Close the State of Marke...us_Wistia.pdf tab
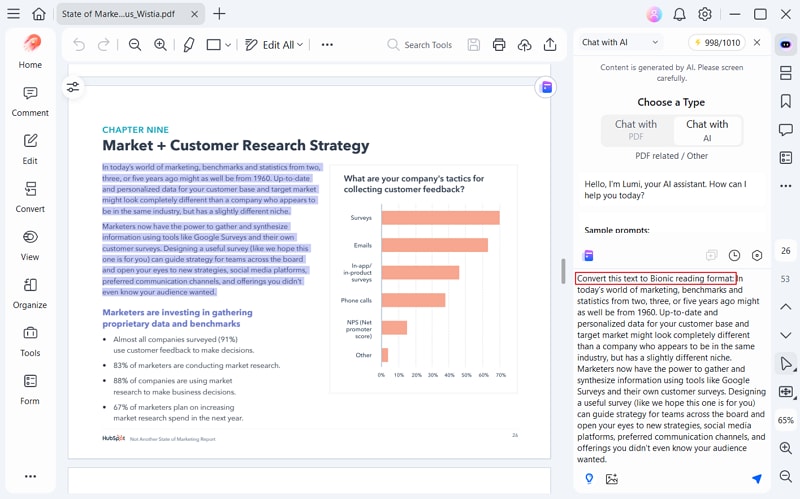Image resolution: width=800 pixels, height=499 pixels. point(194,14)
